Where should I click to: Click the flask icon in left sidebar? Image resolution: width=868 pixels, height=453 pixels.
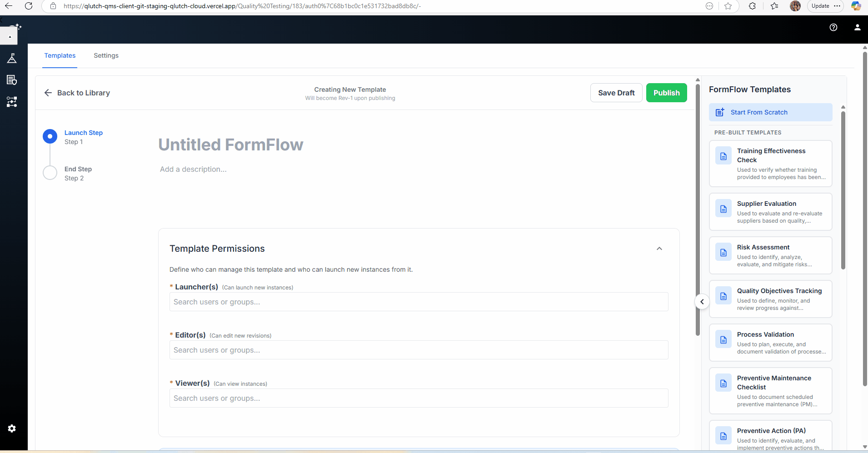pos(12,58)
